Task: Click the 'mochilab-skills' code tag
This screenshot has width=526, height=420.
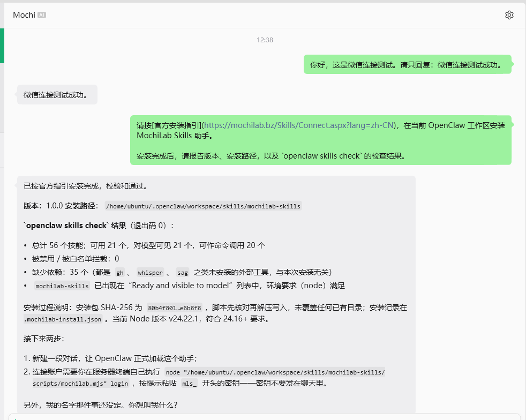Action: tap(62, 286)
